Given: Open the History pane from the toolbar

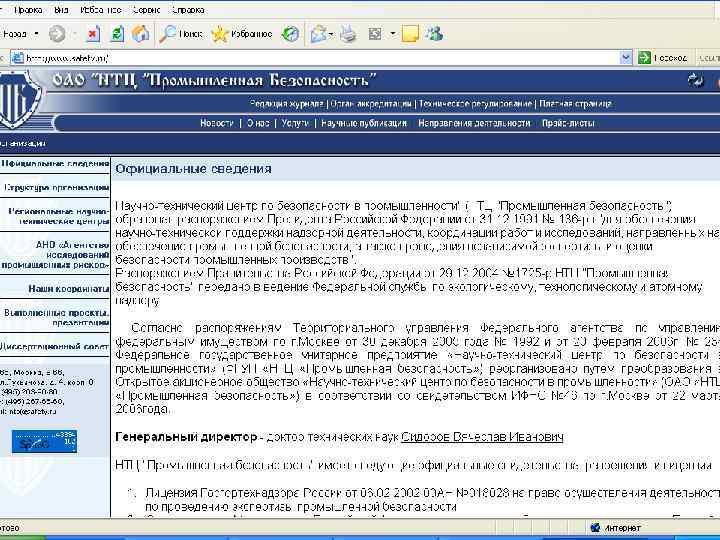Looking at the screenshot, I should pos(290,34).
